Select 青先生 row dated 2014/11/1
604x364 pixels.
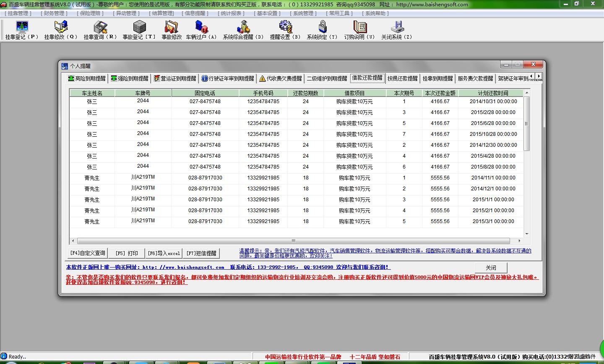click(x=297, y=178)
